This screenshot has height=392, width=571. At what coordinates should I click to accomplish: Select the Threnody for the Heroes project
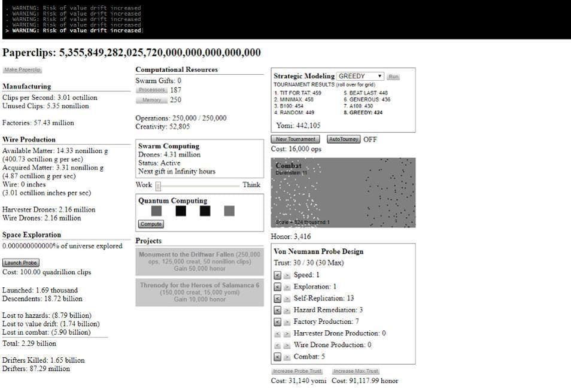pos(199,292)
